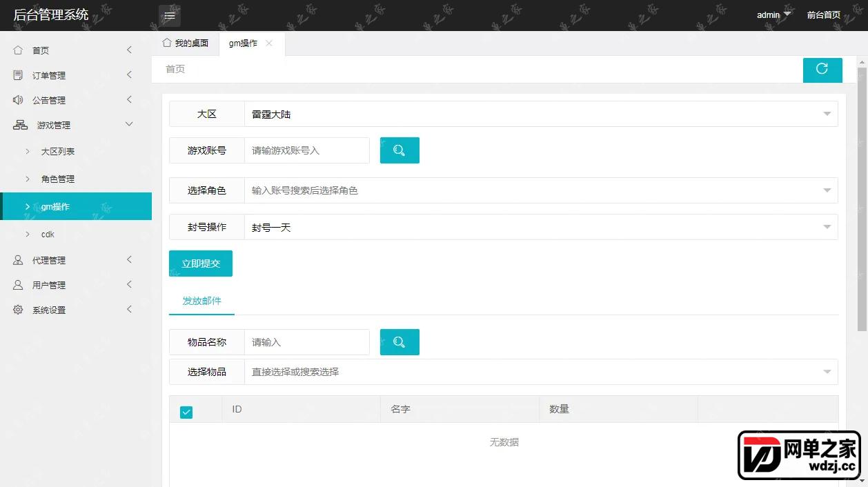Focus the 物品名称 input field
The image size is (868, 487).
coord(307,342)
